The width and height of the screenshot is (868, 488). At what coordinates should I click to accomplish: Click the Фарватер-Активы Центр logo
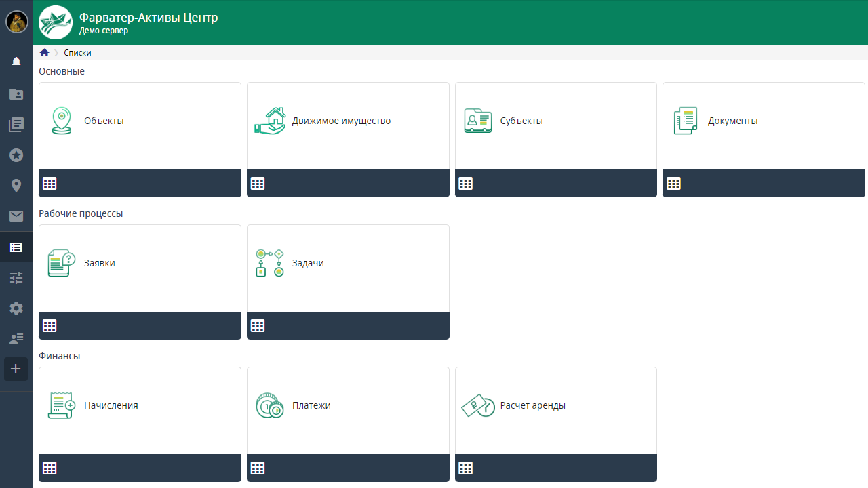click(x=56, y=22)
